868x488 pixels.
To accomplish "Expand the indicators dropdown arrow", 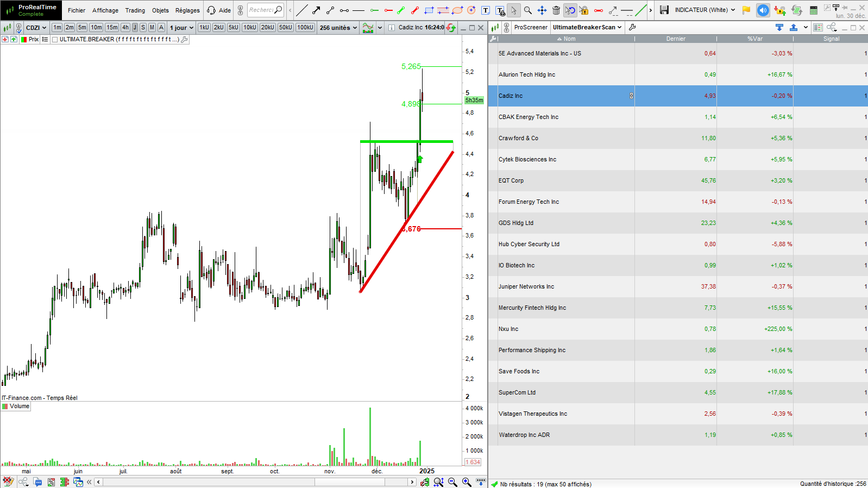I will click(380, 27).
